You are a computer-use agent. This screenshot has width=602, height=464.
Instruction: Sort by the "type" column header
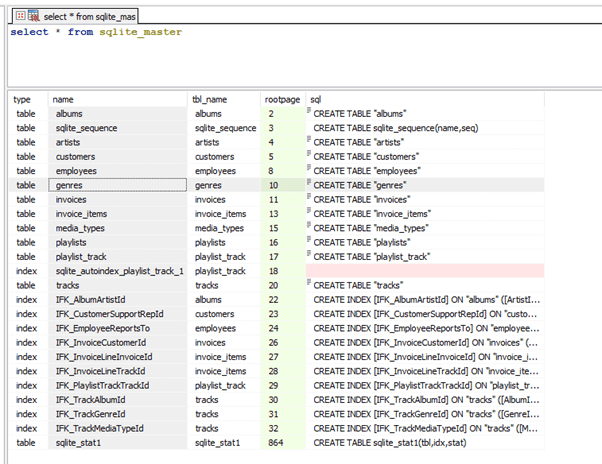pos(22,99)
